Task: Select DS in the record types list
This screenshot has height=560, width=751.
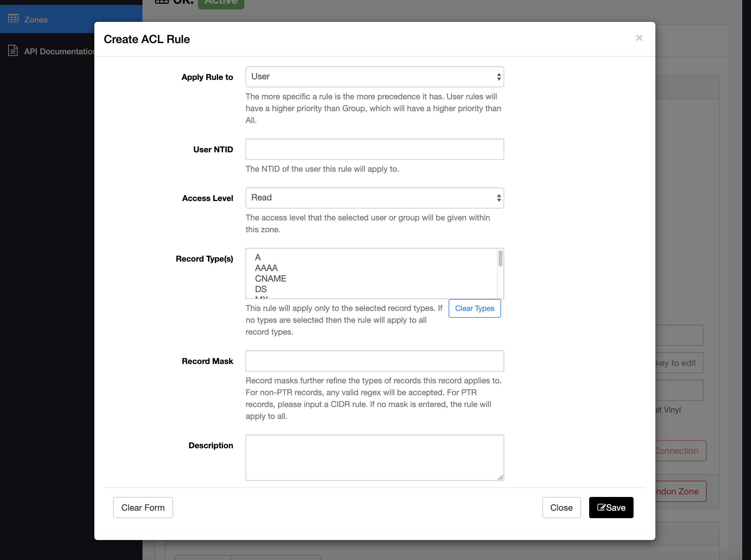Action: tap(261, 289)
